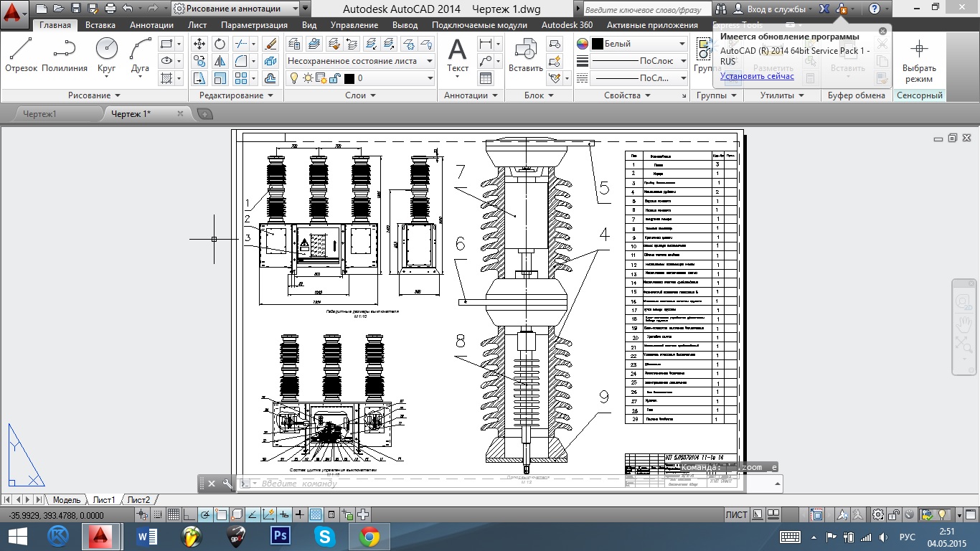Viewport: 980px width, 551px height.
Task: Click the Table icon in Аннотации panel
Action: click(x=486, y=78)
